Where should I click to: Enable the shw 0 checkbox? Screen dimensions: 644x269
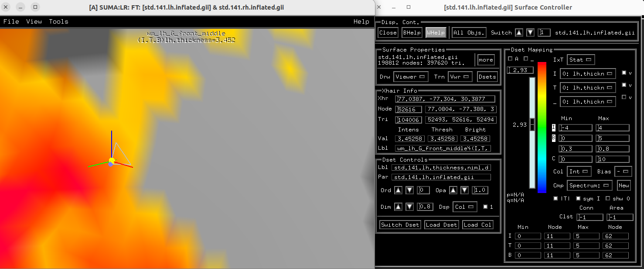(x=608, y=199)
